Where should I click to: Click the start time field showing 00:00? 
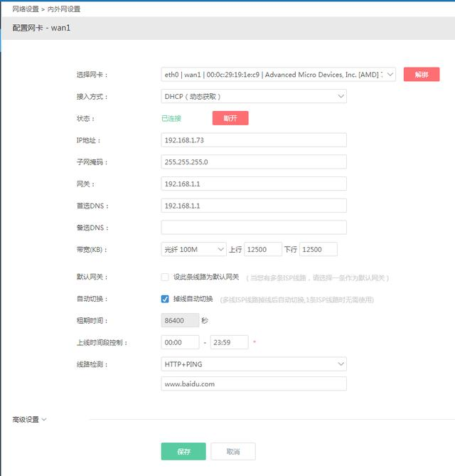(x=180, y=342)
